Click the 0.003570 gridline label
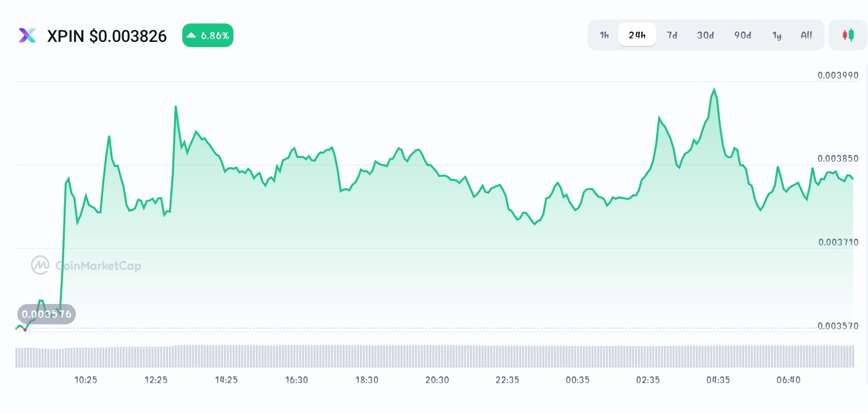Image resolution: width=868 pixels, height=413 pixels. click(x=838, y=326)
